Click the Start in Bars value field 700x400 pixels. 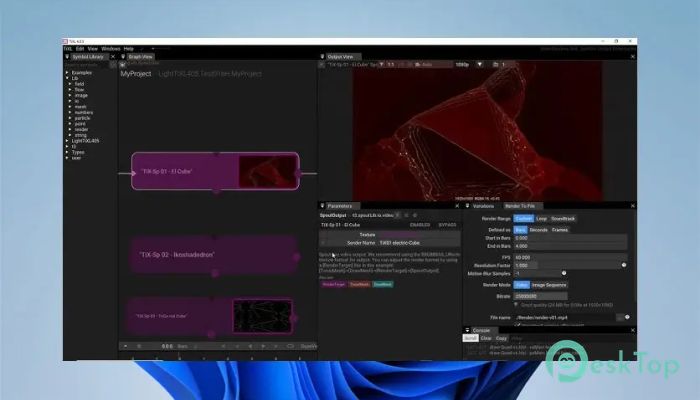pos(570,238)
